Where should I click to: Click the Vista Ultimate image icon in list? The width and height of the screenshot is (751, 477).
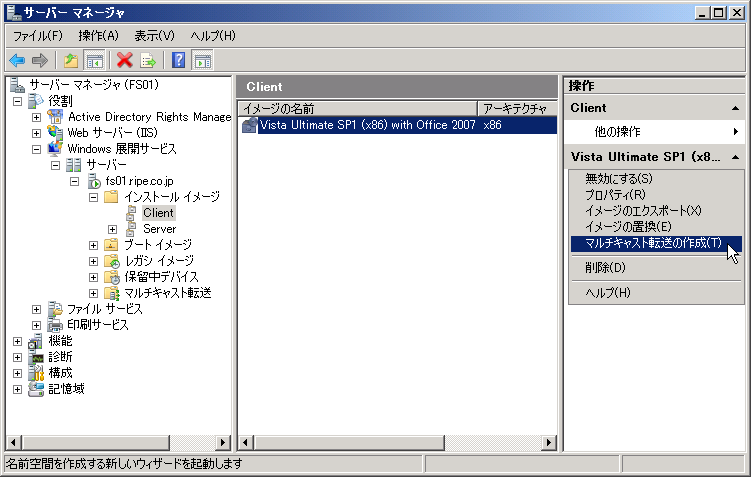click(x=249, y=125)
